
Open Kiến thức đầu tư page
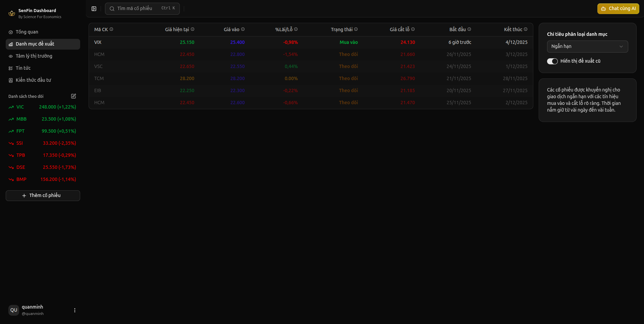(33, 80)
